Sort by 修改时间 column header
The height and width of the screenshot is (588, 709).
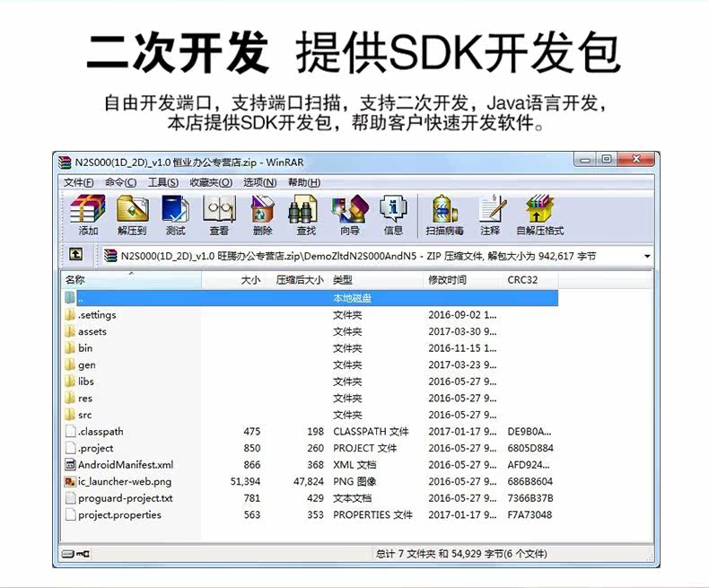463,279
